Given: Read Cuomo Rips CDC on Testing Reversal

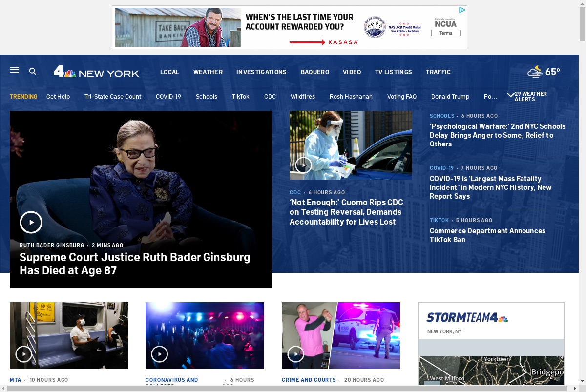Looking at the screenshot, I should pyautogui.click(x=346, y=212).
